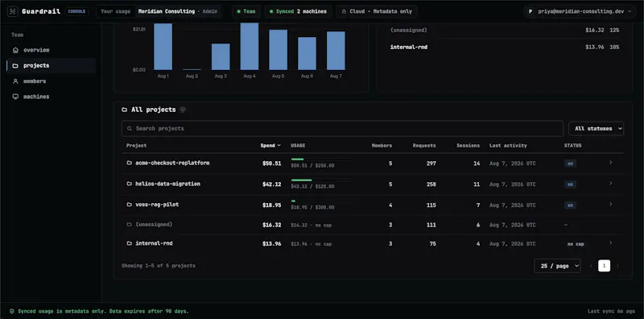Screen dimensions: 644x319
Task: Click the info icon next to All projects
Action: click(183, 110)
